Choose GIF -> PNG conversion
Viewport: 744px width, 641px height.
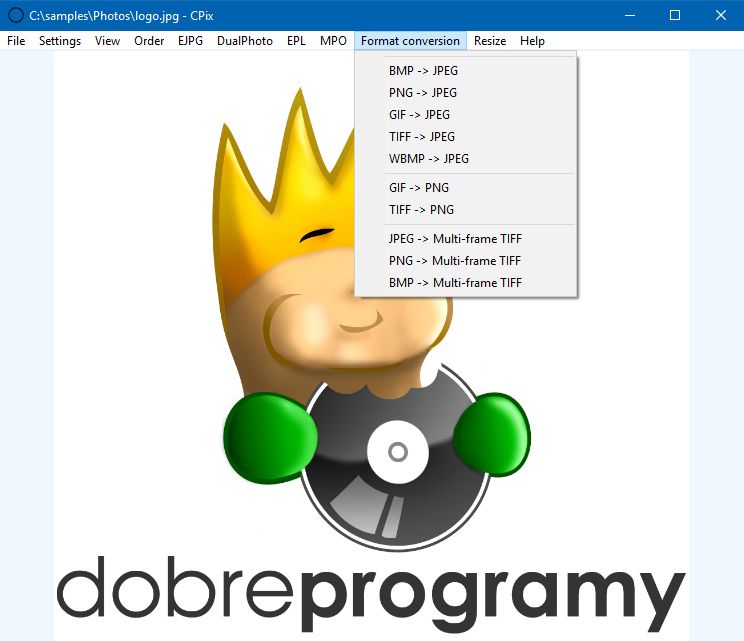click(x=466, y=187)
